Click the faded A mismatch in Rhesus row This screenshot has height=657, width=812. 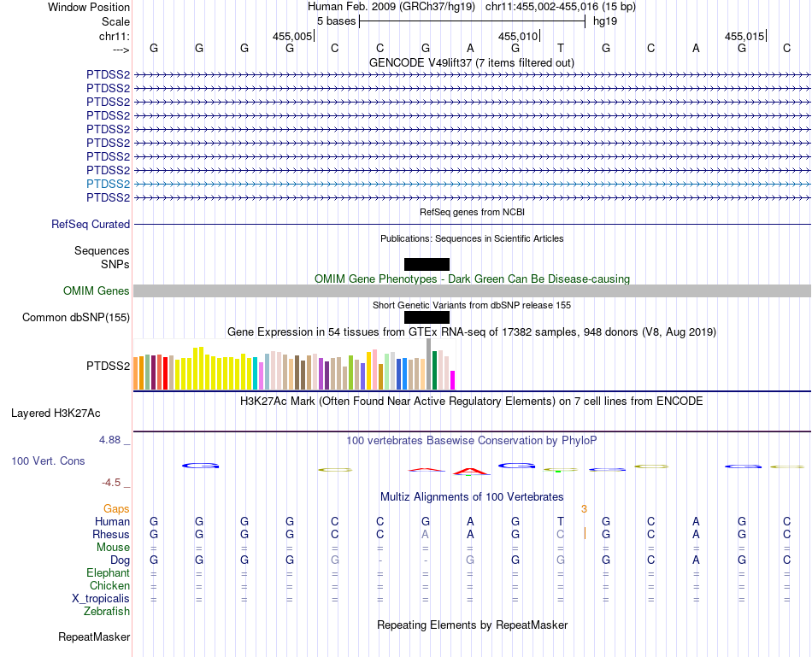coord(425,534)
